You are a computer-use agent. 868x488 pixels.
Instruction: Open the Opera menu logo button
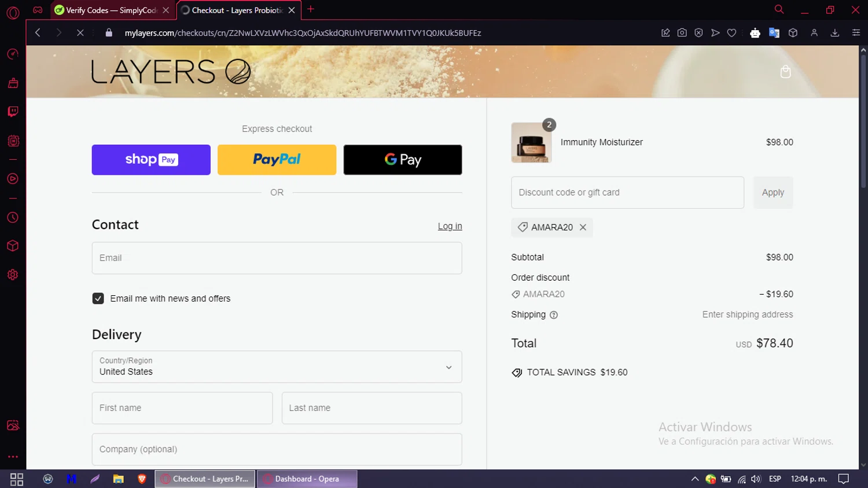coord(13,12)
